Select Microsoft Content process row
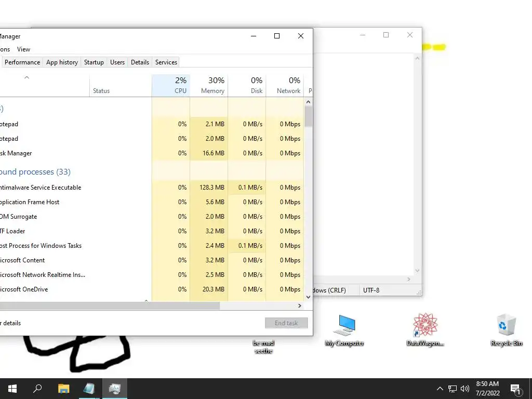The width and height of the screenshot is (532, 399). coord(152,260)
